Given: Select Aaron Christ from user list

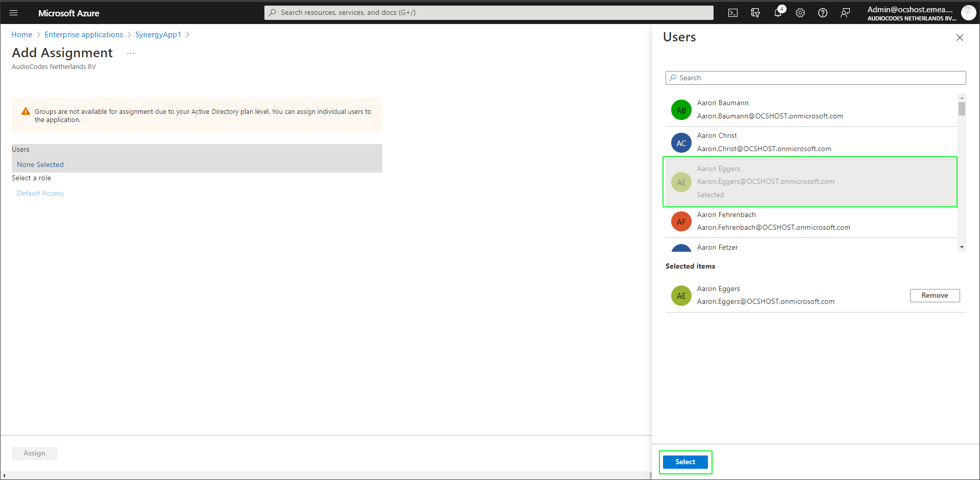Looking at the screenshot, I should click(x=812, y=142).
